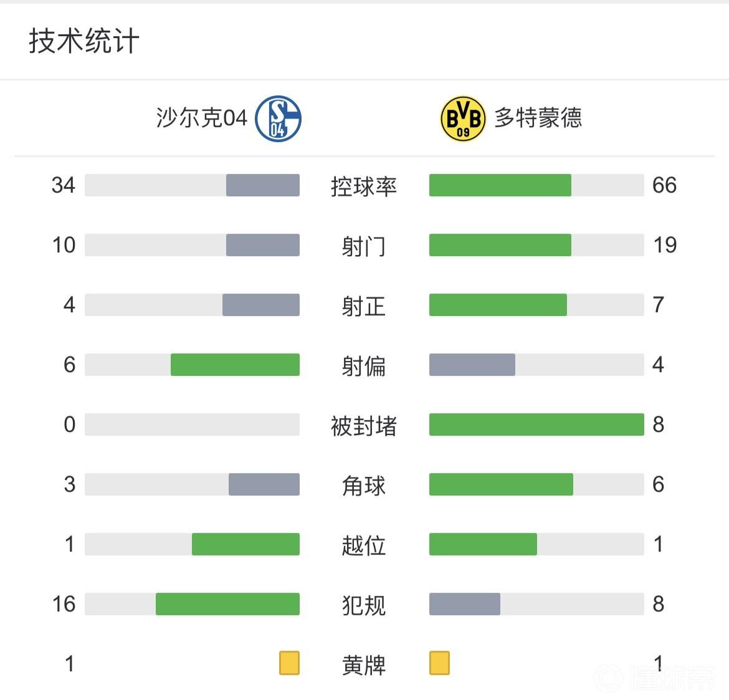
Task: Click Schalke's yellow card icon
Action: coord(289,663)
